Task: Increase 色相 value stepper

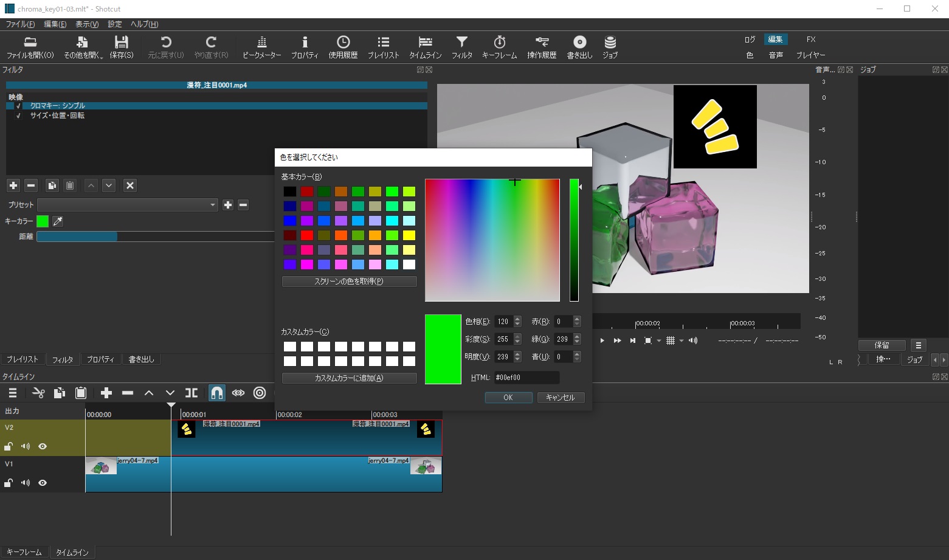Action: (x=517, y=319)
